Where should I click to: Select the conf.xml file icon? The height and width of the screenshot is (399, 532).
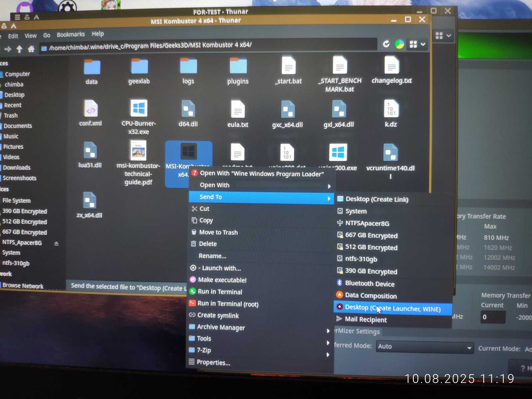pos(91,108)
